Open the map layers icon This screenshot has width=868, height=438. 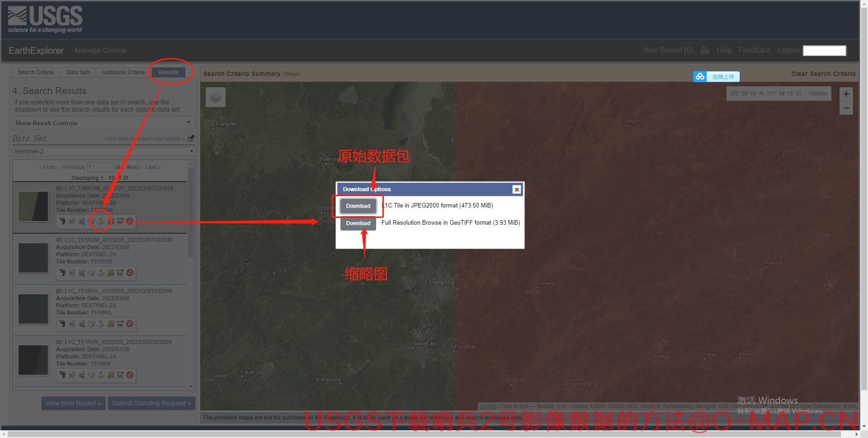point(216,97)
